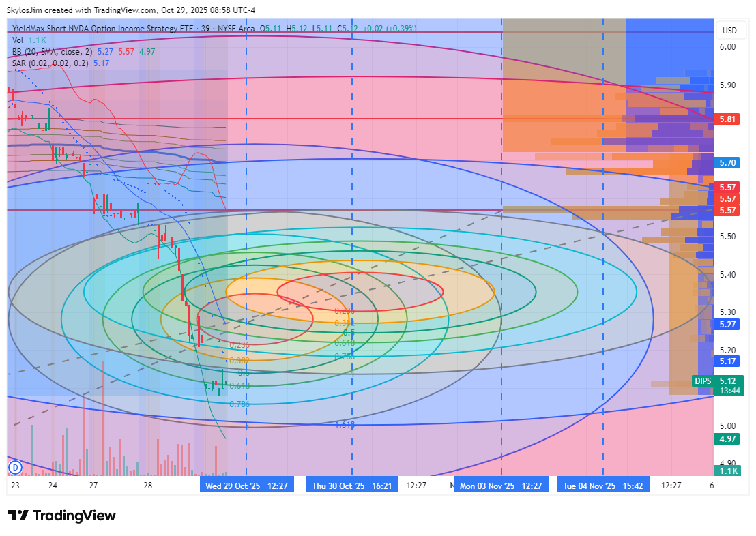This screenshot has height=536, width=756.
Task: Click the Wed 29 Oct '25 time marker
Action: coord(246,486)
